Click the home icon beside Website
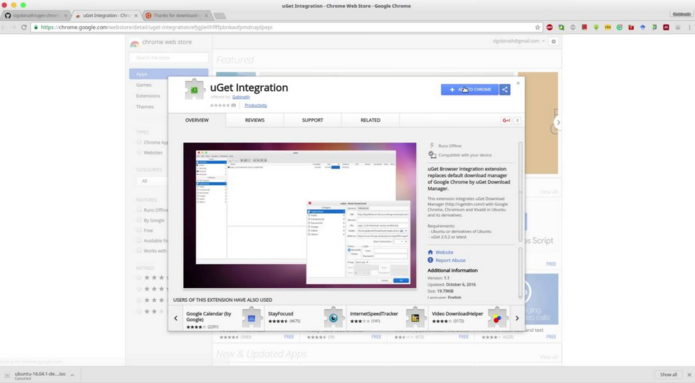Image resolution: width=695 pixels, height=383 pixels. (x=430, y=252)
